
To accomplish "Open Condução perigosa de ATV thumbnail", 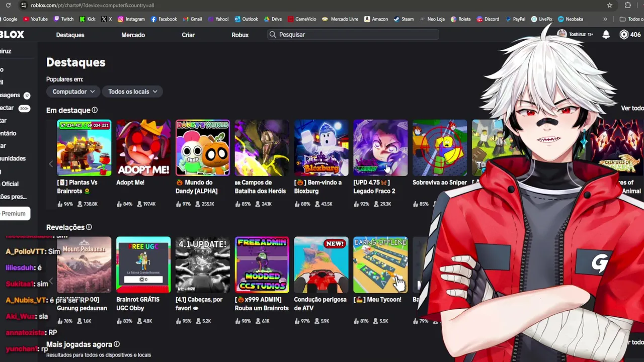I will click(321, 265).
